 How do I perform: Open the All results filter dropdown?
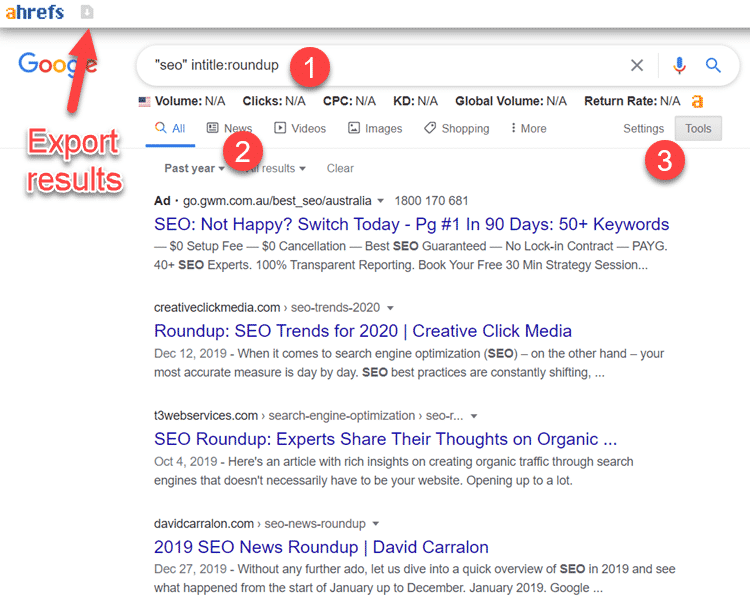pyautogui.click(x=275, y=168)
